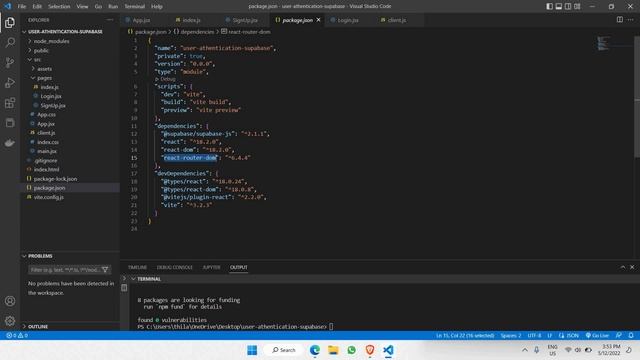Open index.html in the explorer
The image size is (640, 360).
(46, 169)
